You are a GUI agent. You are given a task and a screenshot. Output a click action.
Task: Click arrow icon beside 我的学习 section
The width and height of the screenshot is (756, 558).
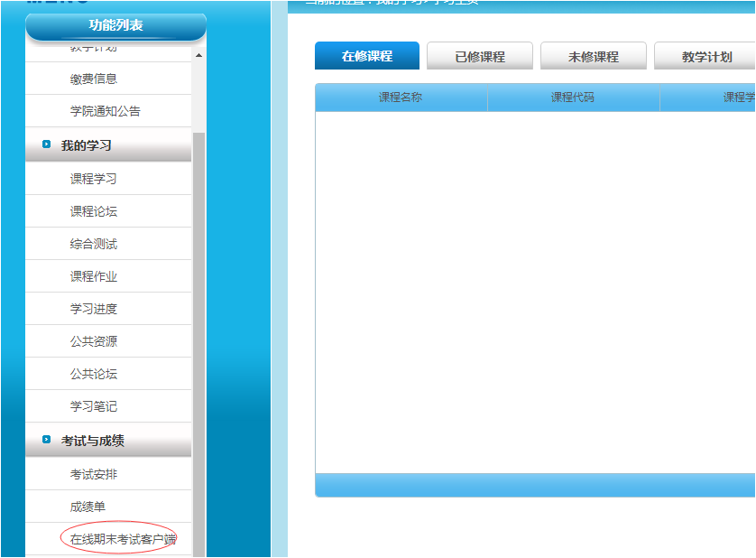(47, 144)
